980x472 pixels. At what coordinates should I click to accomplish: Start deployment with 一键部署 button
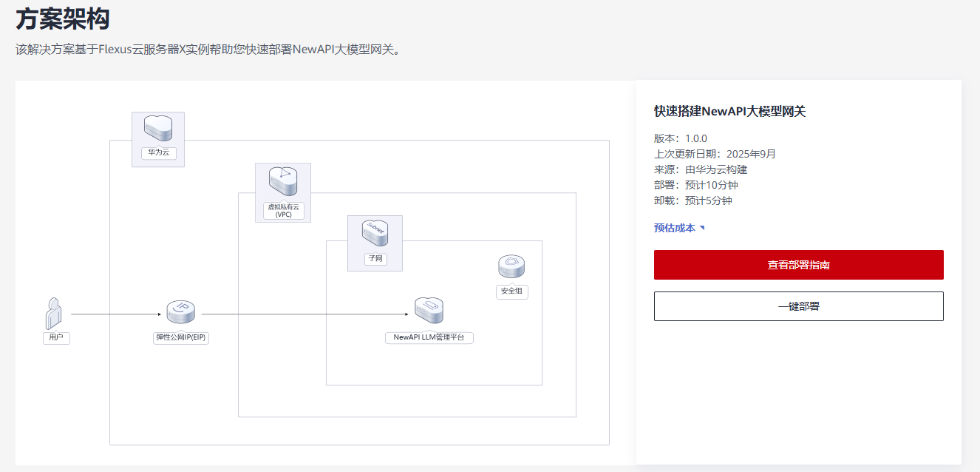pyautogui.click(x=799, y=306)
